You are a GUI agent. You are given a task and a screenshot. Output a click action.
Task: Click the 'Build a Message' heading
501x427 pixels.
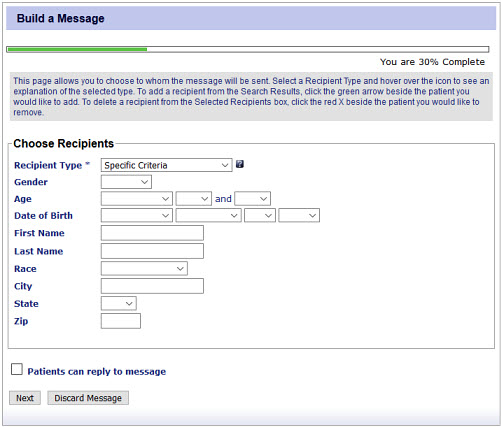pos(60,18)
